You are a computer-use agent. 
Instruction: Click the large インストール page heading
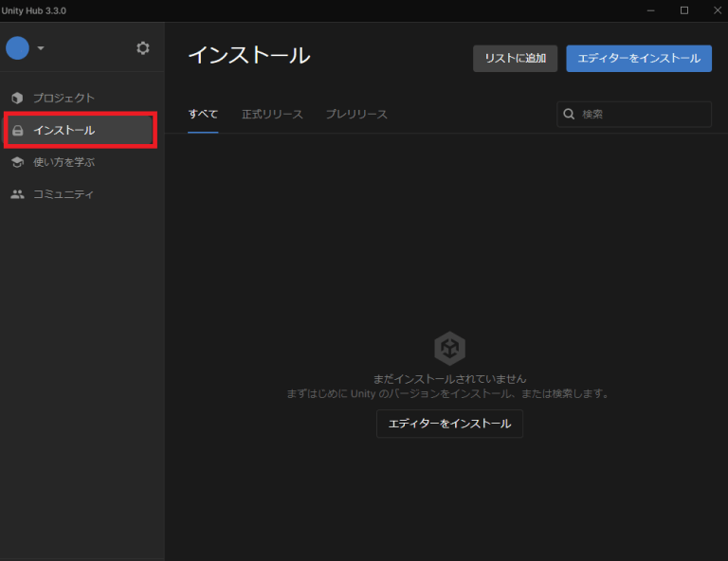pos(248,55)
